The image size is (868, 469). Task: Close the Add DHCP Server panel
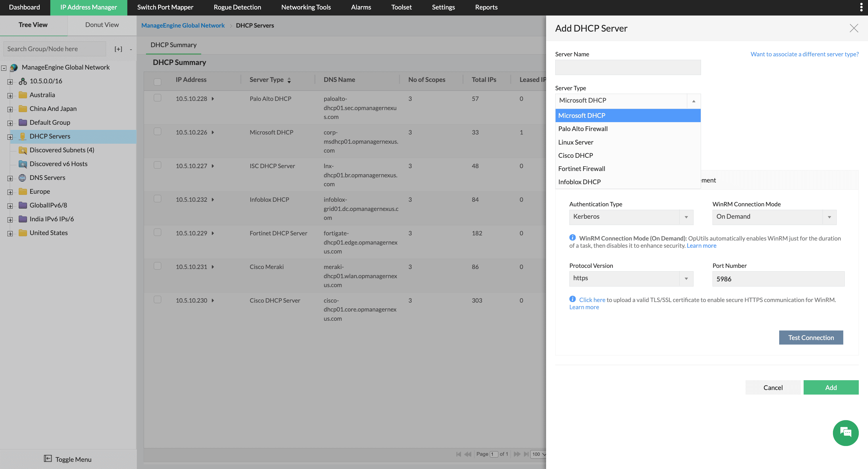(854, 28)
